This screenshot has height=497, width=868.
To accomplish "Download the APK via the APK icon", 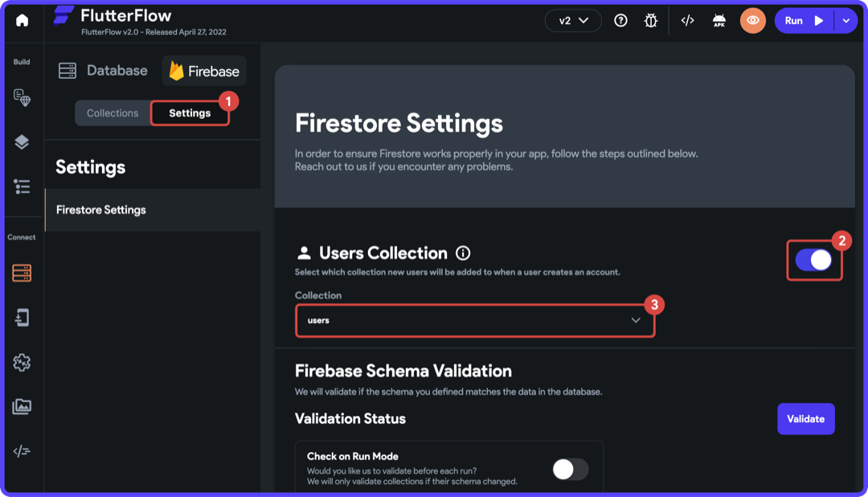I will click(x=719, y=20).
